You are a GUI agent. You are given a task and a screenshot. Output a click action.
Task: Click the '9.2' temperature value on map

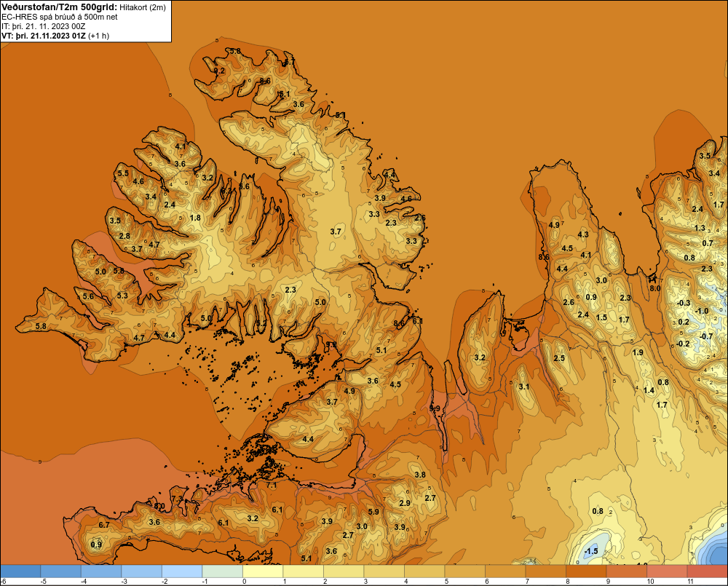[219, 71]
